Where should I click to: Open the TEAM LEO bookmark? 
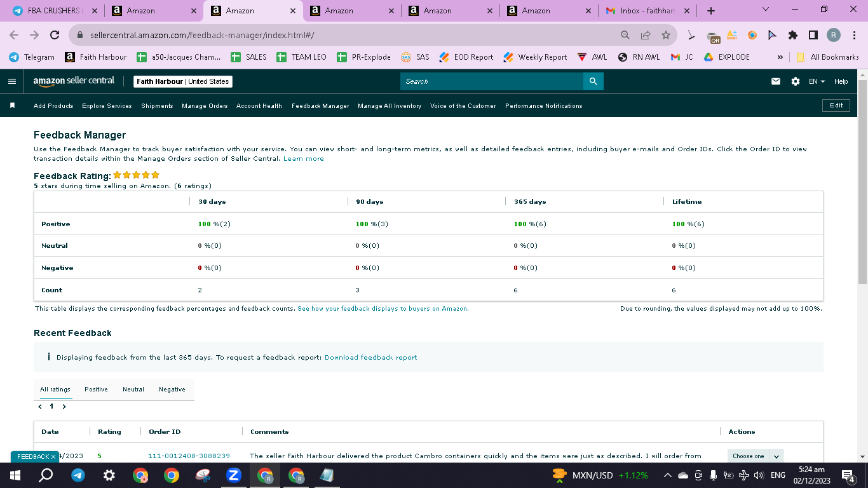click(302, 57)
